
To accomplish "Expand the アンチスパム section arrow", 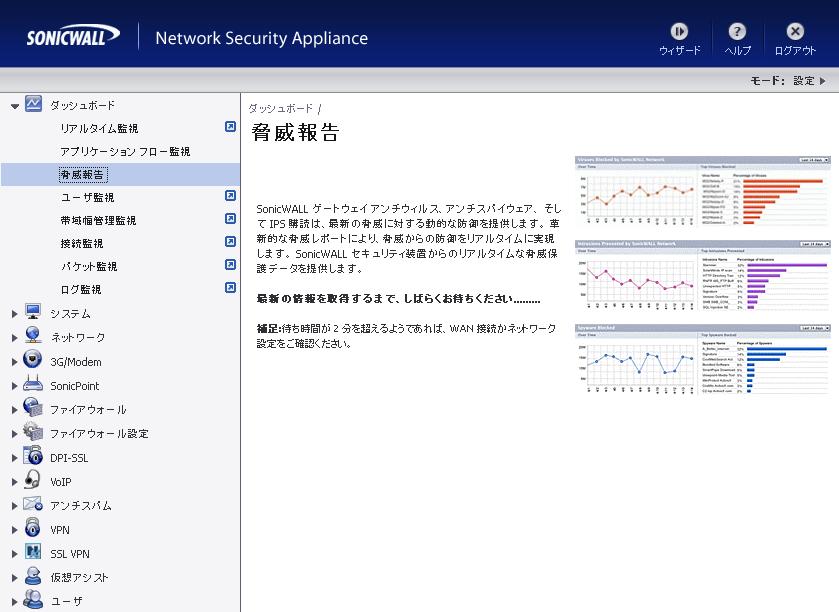I will tap(14, 506).
